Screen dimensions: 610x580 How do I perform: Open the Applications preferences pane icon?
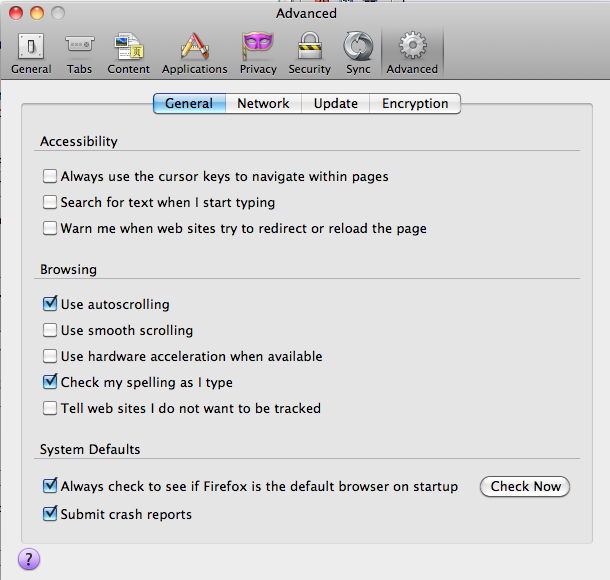(x=195, y=53)
